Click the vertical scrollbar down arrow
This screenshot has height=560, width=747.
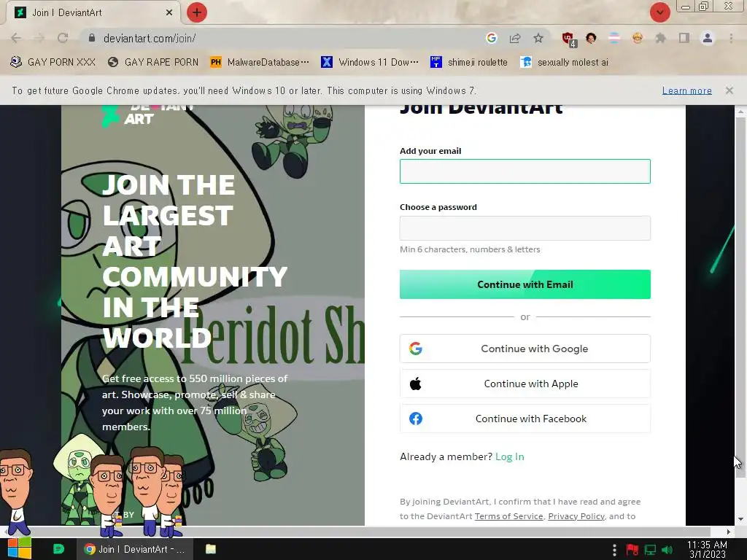(x=740, y=519)
